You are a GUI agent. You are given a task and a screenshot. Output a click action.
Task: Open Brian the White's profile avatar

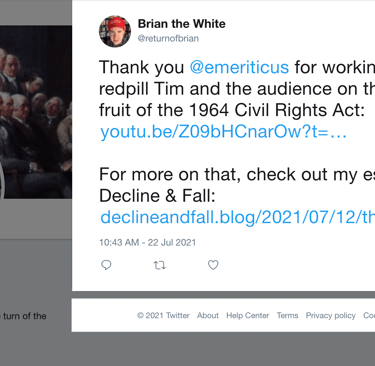coord(115,31)
